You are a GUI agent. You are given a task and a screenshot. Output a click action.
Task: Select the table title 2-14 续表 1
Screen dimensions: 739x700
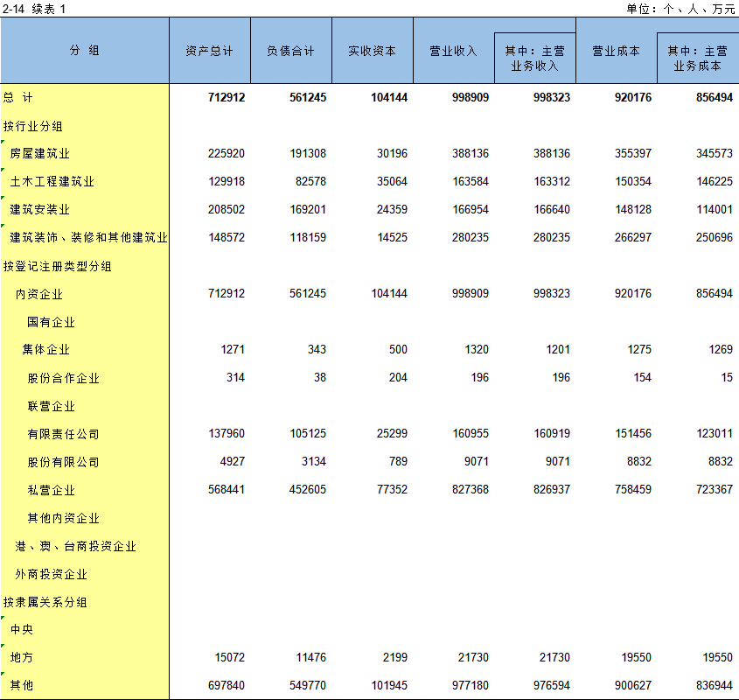pos(34,9)
